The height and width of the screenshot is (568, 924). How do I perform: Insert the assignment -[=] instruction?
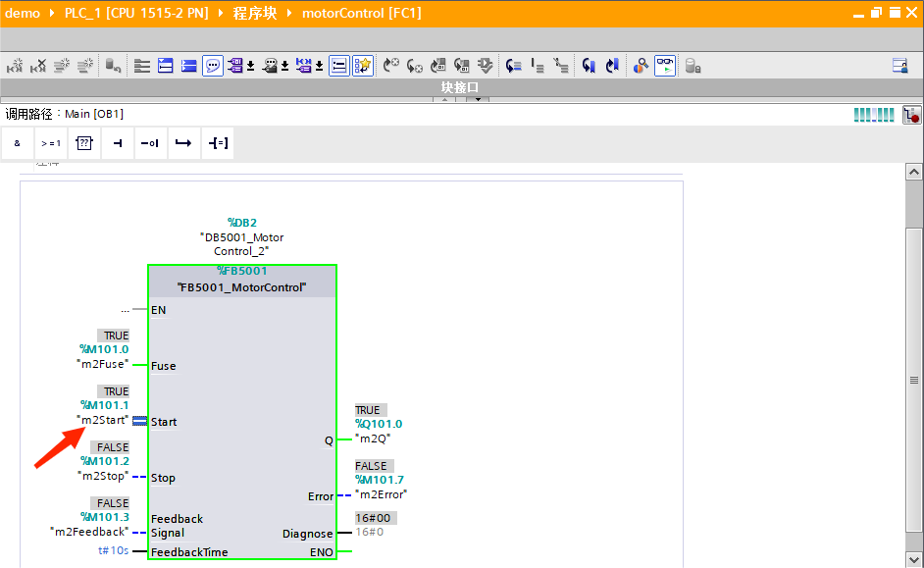(x=217, y=143)
